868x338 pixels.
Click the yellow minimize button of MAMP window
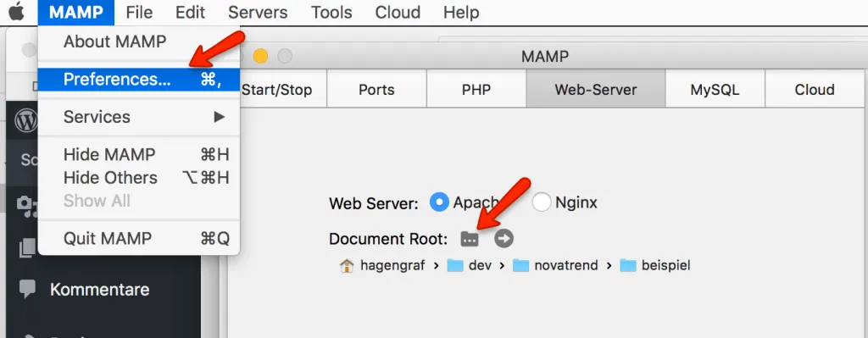(260, 56)
